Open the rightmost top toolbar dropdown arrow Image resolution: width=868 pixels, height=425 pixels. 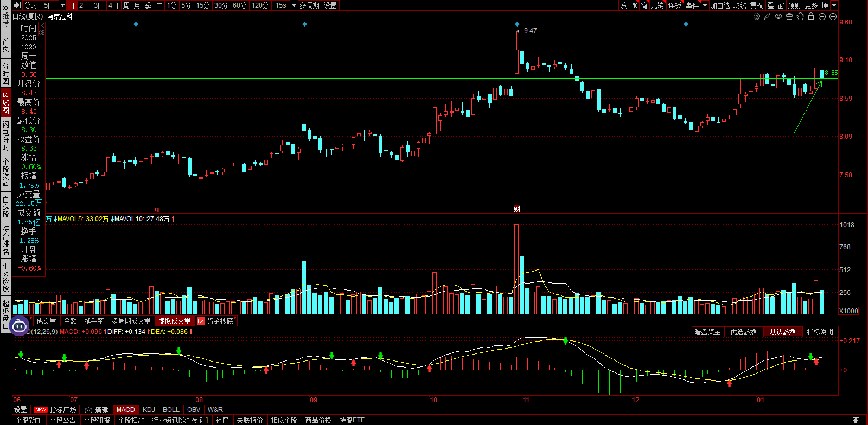tap(834, 5)
